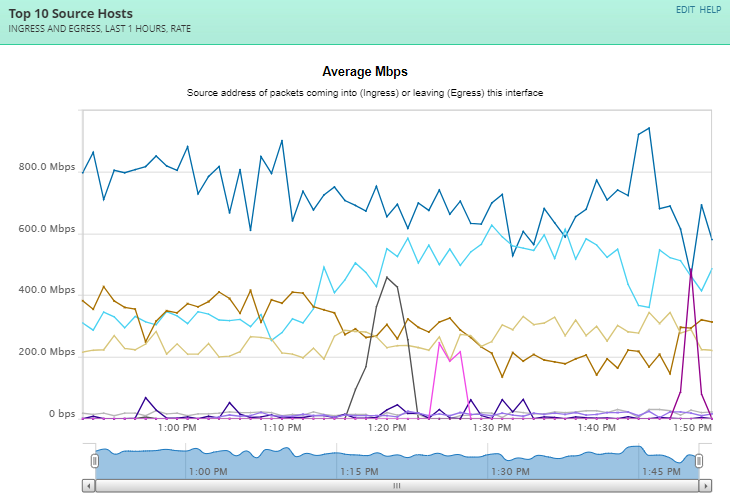
Task: Click the '1:20 PM' x-axis label
Action: pyautogui.click(x=387, y=427)
